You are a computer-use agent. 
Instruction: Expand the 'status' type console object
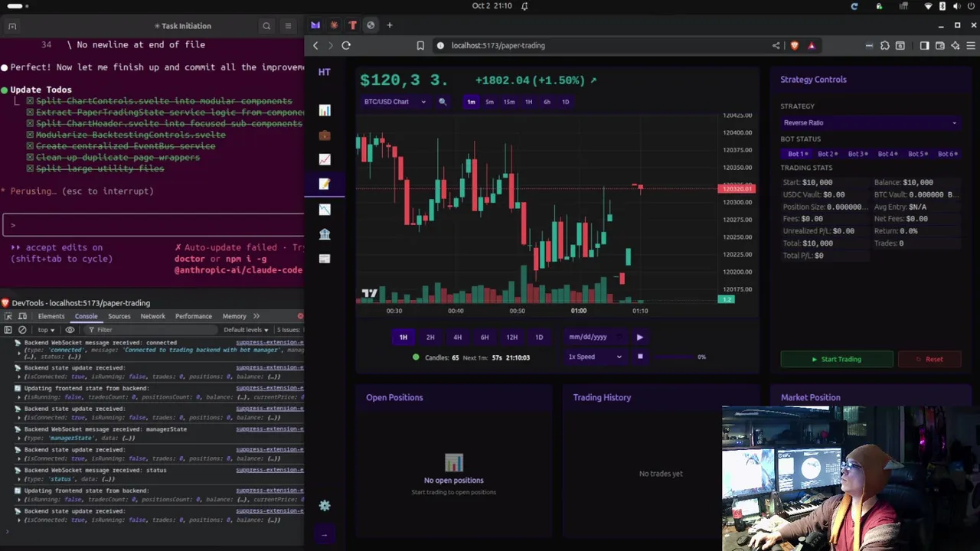(x=18, y=479)
